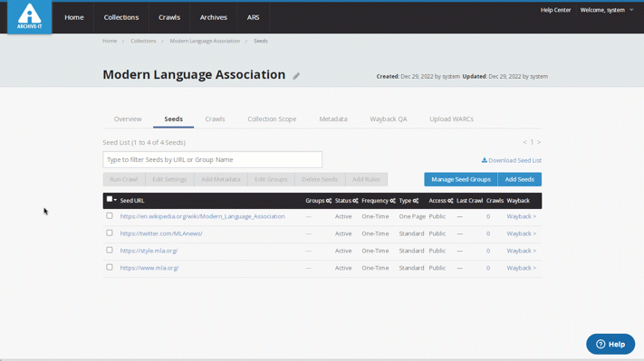Click Home breadcrumb link
The height and width of the screenshot is (361, 644).
click(110, 41)
